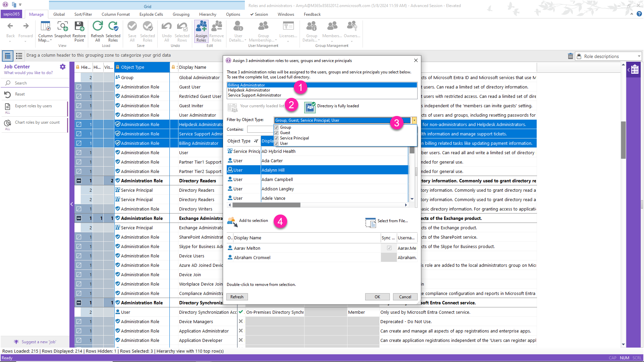Viewport: 644px width, 362px height.
Task: Click the main grid vertical scrollbar thumb
Action: (623, 140)
